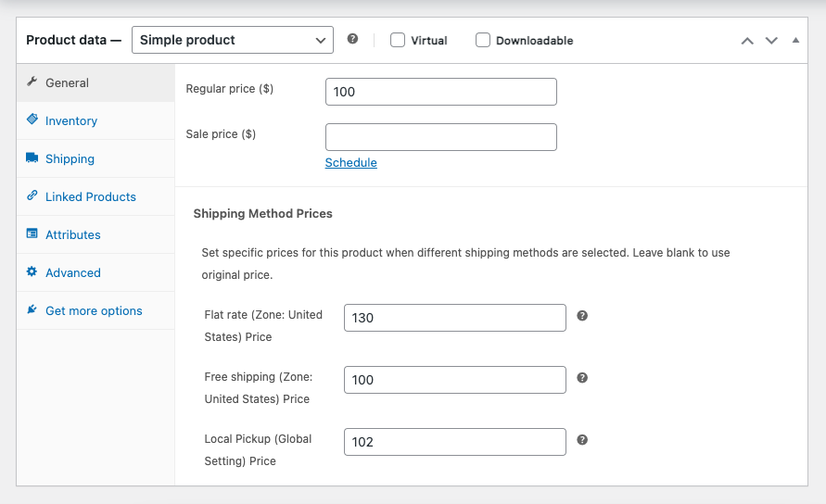Click the wrench icon beside General
826x504 pixels.
[x=32, y=82]
